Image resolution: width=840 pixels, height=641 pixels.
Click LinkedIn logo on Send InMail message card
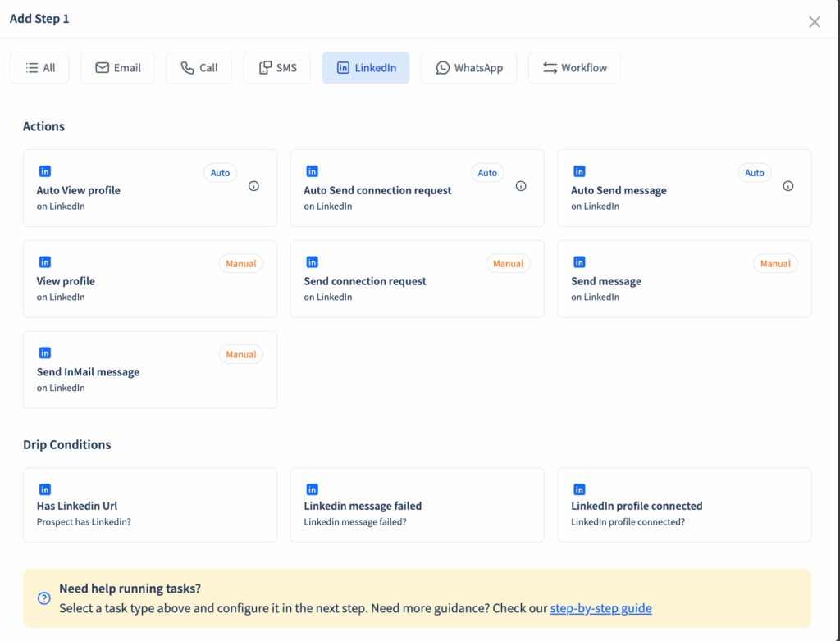(x=45, y=353)
